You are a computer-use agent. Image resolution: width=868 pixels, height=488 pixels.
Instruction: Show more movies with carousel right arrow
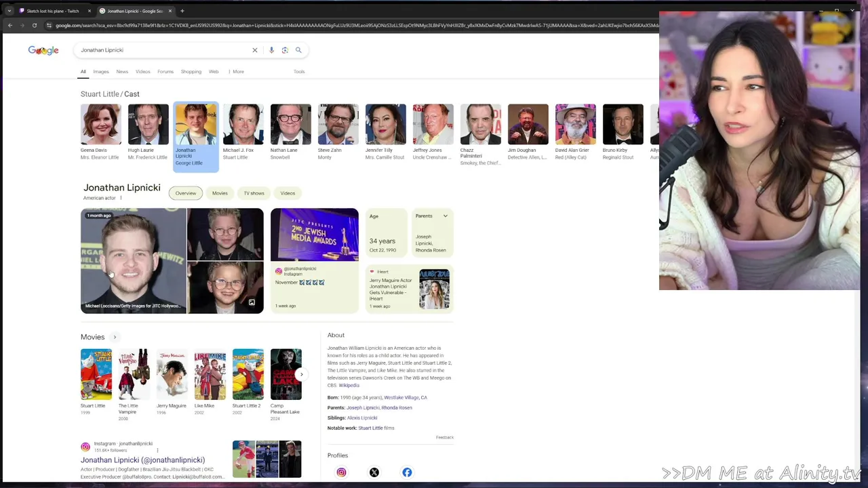302,374
